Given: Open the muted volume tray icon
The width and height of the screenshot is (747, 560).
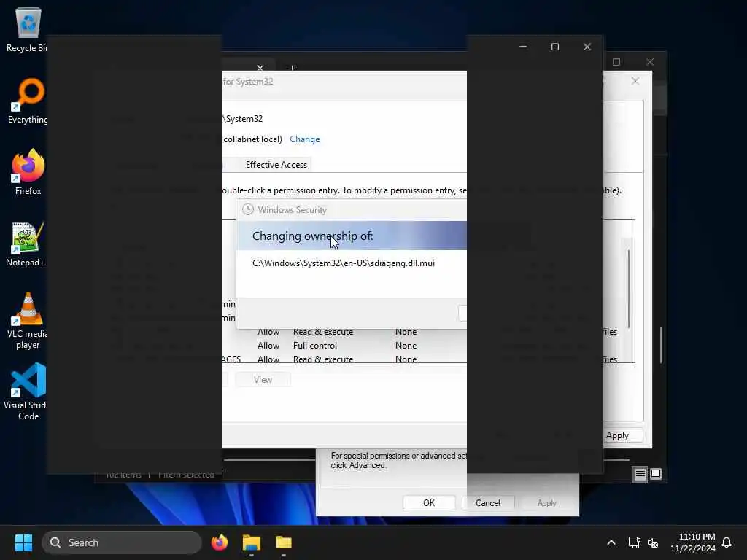Looking at the screenshot, I should [653, 542].
